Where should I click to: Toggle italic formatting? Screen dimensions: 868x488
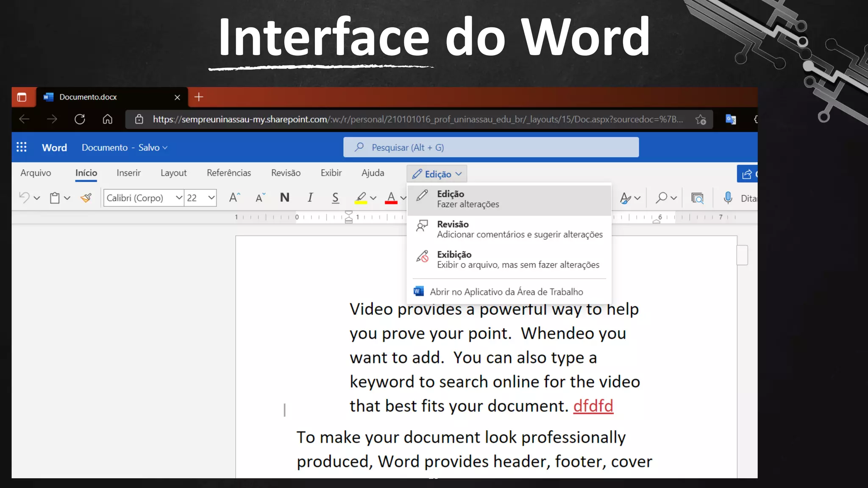point(310,197)
